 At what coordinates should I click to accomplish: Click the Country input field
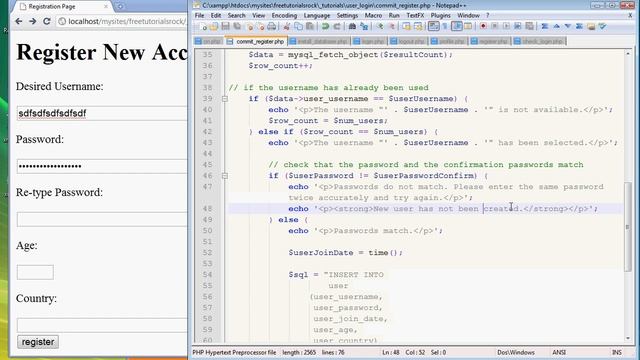(x=102, y=325)
